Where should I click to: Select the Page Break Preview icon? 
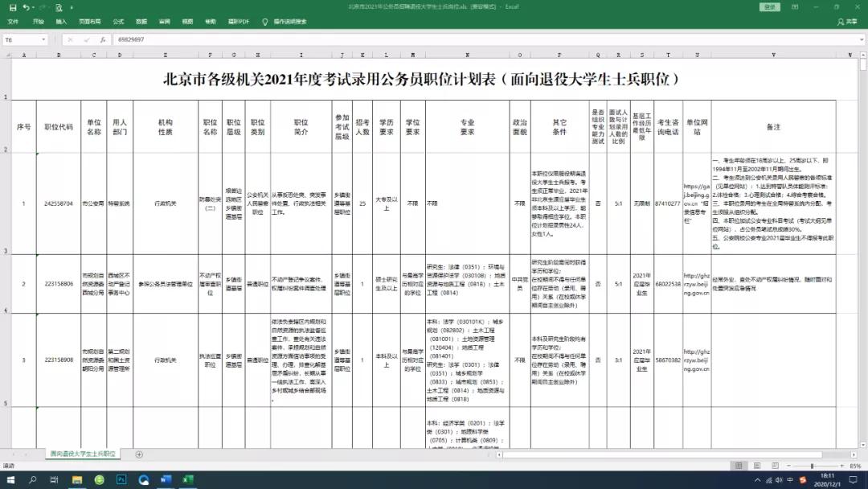pyautogui.click(x=776, y=465)
